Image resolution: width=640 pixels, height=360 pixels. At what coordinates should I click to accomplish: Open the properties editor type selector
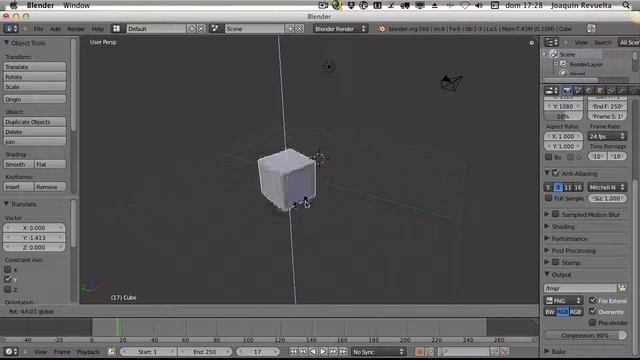coord(551,91)
